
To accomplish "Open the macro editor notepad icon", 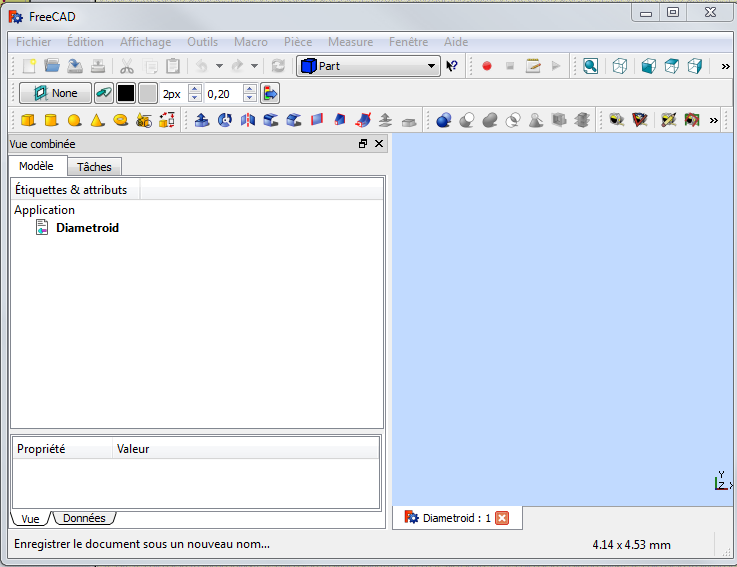I will point(533,66).
